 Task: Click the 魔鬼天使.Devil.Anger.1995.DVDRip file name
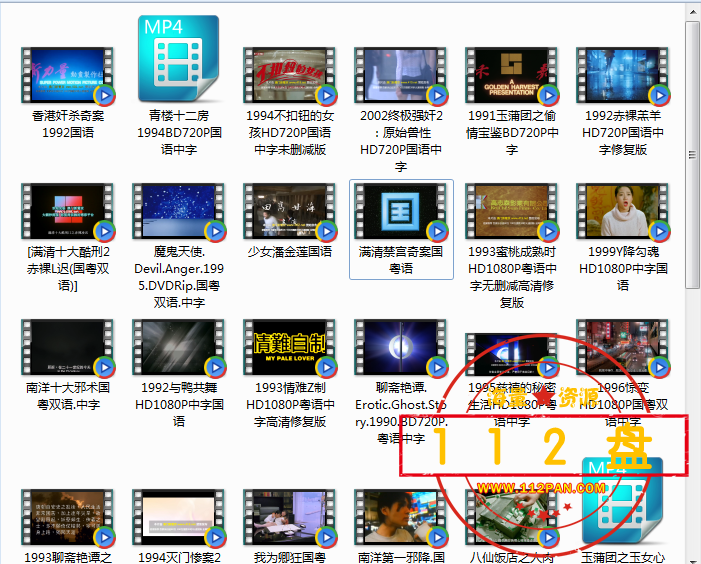point(179,277)
